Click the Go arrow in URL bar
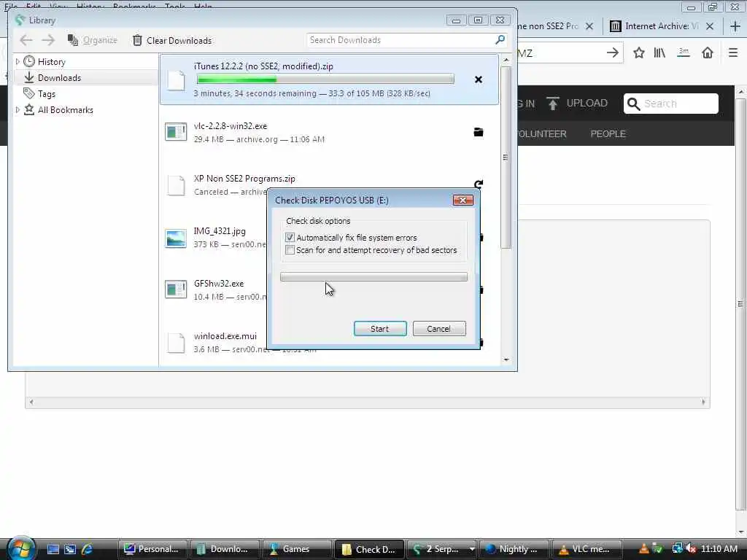 click(x=613, y=52)
